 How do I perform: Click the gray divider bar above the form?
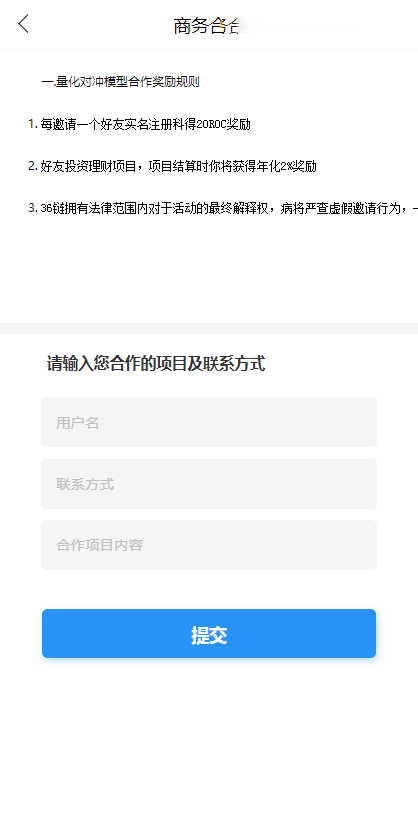tap(209, 328)
